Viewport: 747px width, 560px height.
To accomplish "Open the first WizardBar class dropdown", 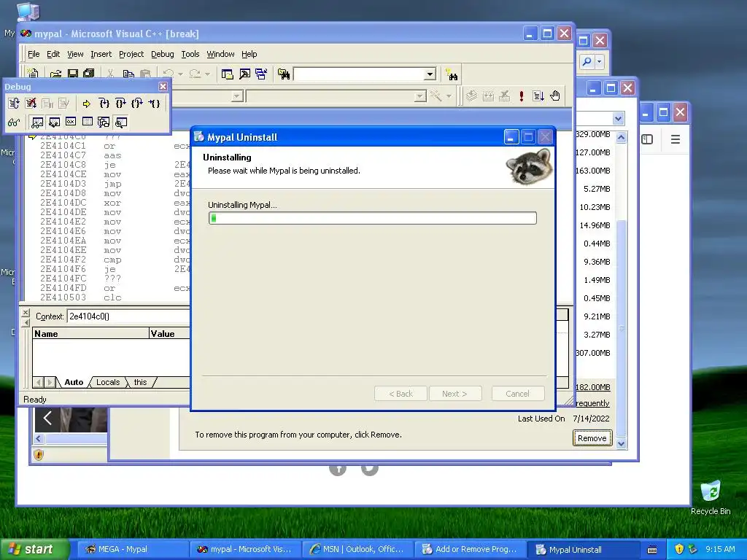I will pyautogui.click(x=237, y=96).
